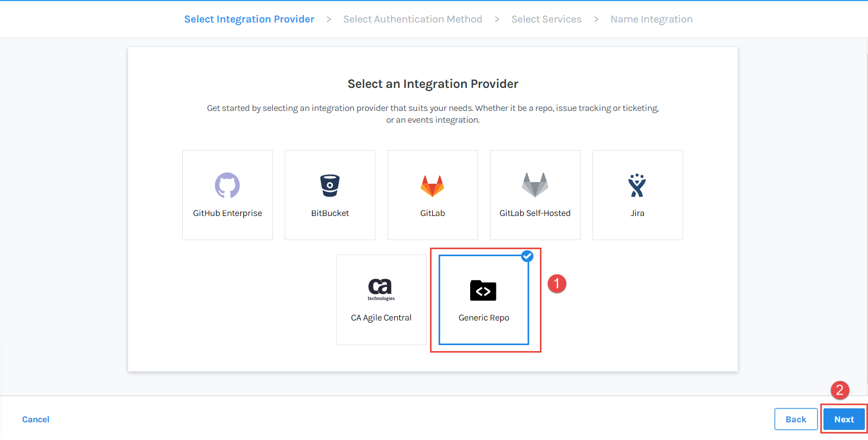Viewport: 868px width, 440px height.
Task: Click the Jira logo icon
Action: coord(637,185)
